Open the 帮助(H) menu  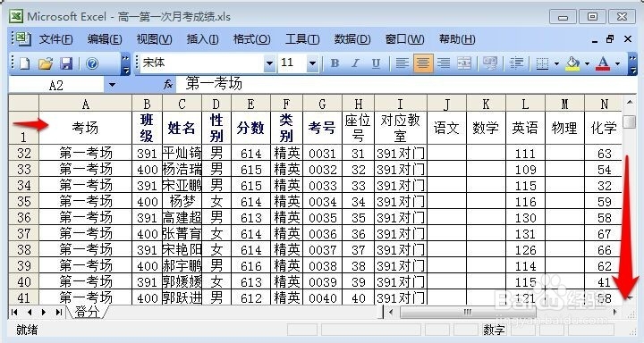tap(457, 39)
